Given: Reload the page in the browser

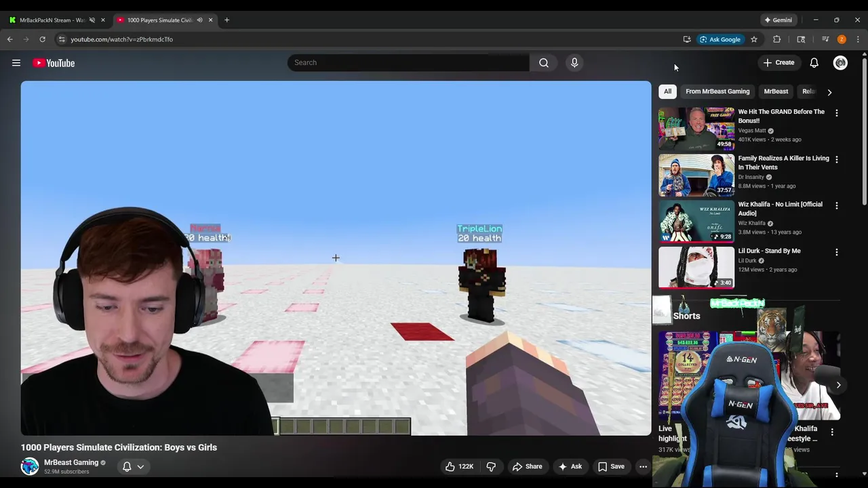Looking at the screenshot, I should [42, 39].
